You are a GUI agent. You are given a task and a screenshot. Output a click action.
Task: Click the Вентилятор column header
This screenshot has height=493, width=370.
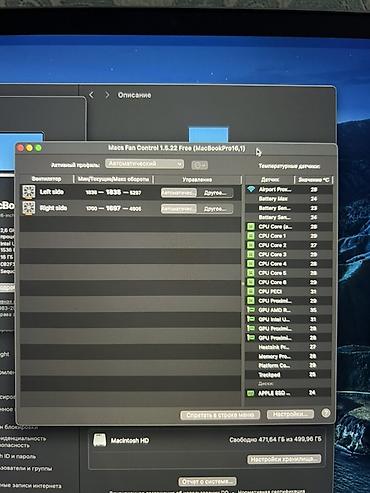[x=46, y=179]
